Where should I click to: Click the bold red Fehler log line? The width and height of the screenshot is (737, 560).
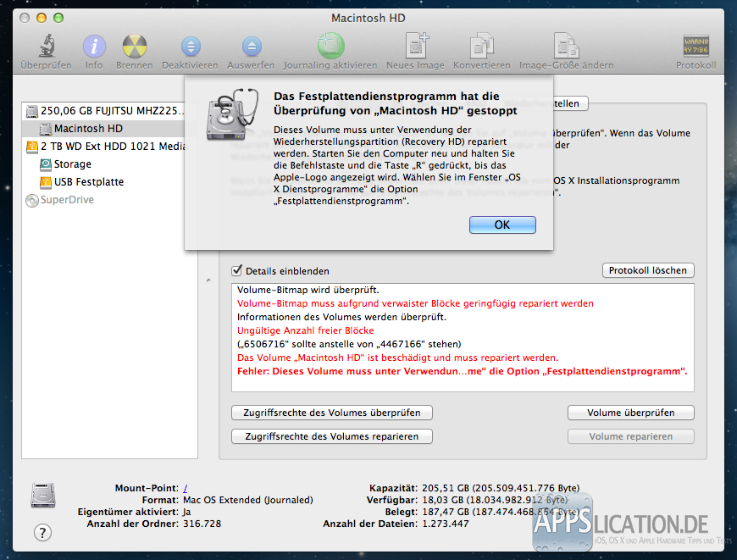462,371
